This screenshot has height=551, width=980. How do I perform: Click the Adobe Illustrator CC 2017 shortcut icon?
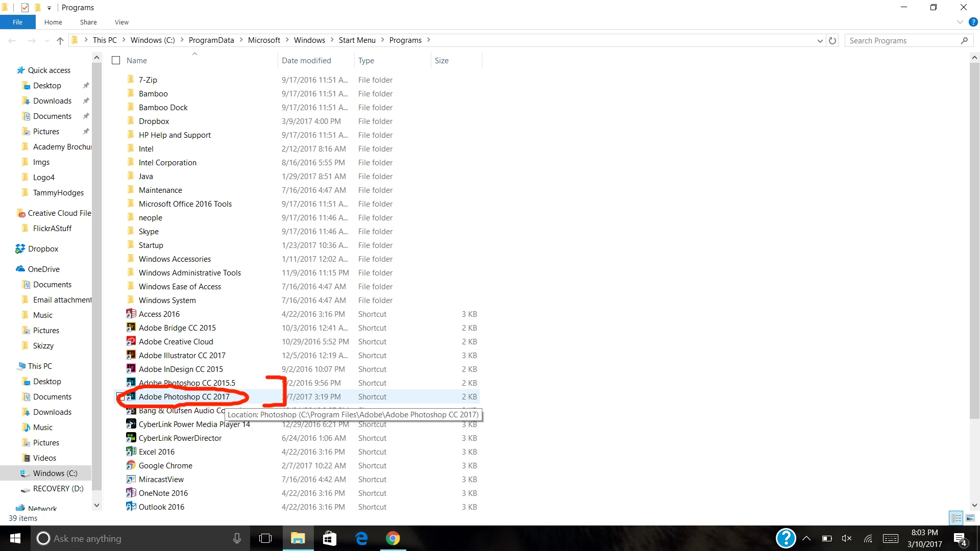131,355
